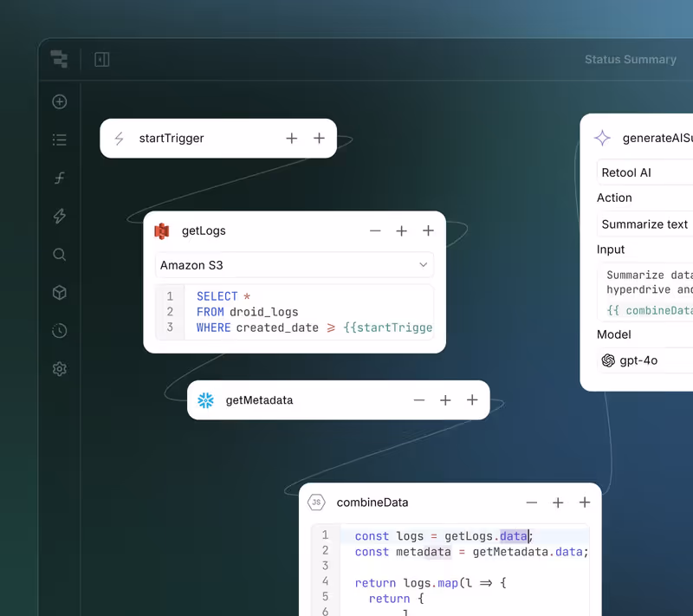The image size is (693, 616).
Task: Open the Retool AI resource dropdown
Action: pyautogui.click(x=644, y=172)
